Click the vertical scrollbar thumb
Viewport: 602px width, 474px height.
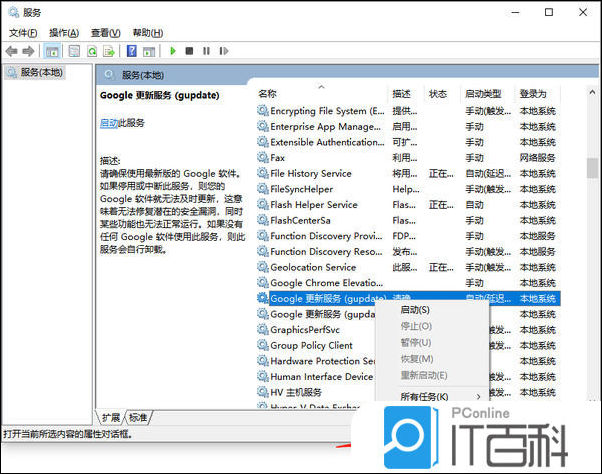tap(592, 168)
